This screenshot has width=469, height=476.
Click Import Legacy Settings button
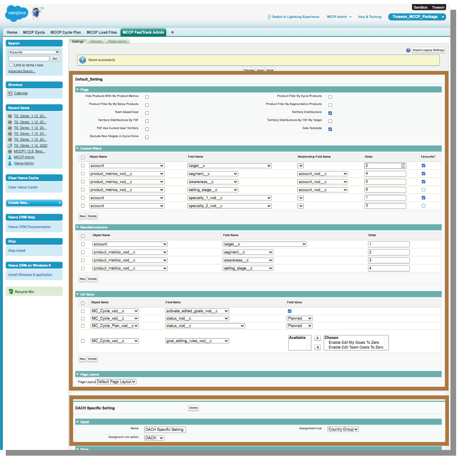click(x=428, y=50)
